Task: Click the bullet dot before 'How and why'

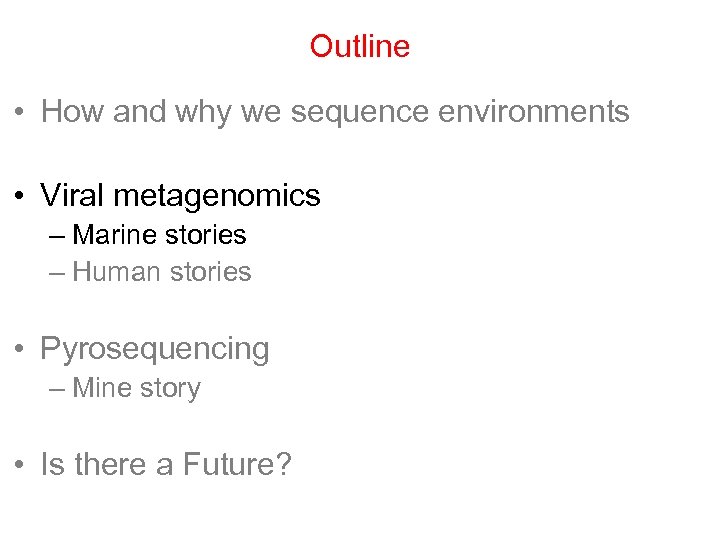Action: pos(19,112)
